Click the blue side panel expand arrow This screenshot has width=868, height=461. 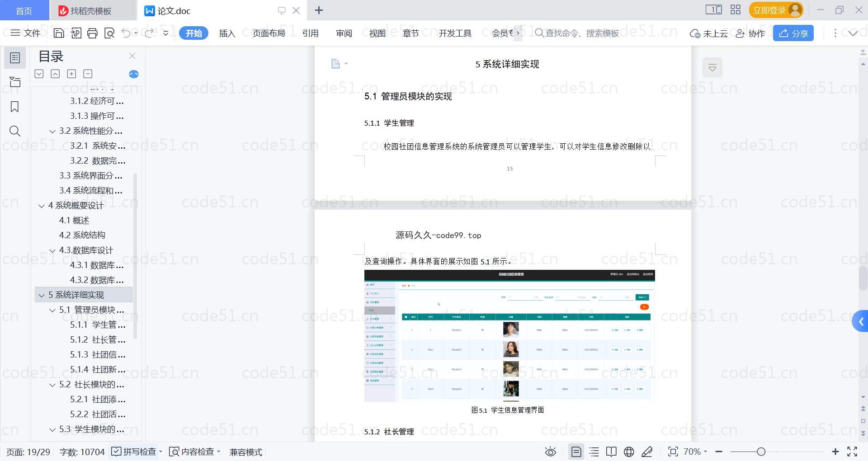860,321
